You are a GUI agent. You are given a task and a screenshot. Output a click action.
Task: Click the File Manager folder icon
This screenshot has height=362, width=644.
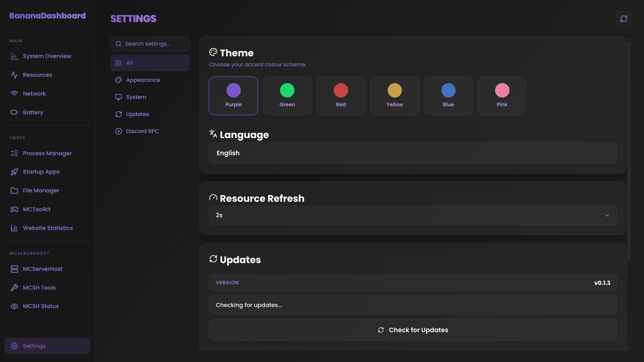(14, 190)
